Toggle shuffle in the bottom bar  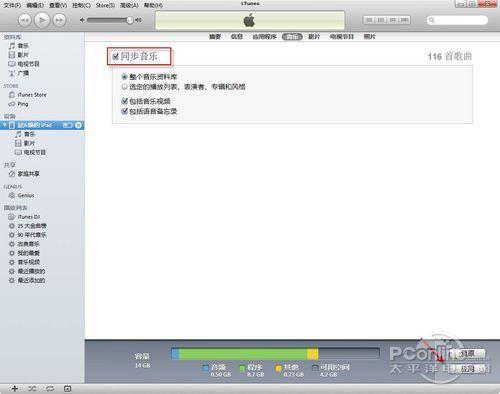click(32, 389)
